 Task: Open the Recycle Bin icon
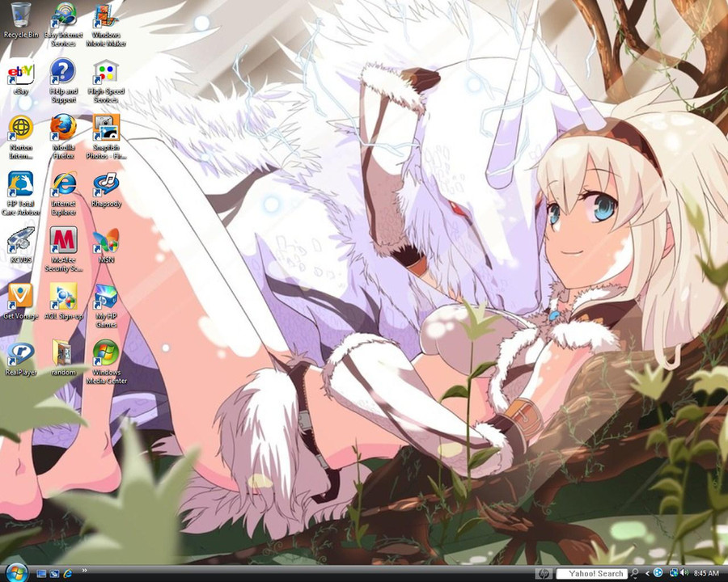20,20
